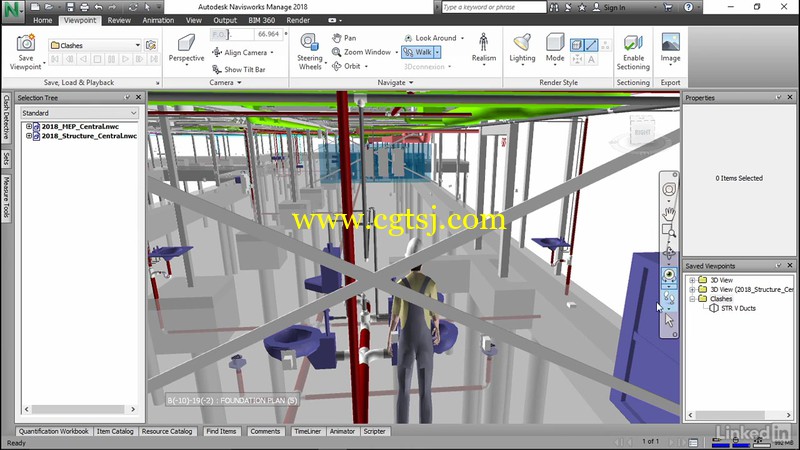Select the Pan hand tool
The width and height of the screenshot is (800, 450).
pyautogui.click(x=344, y=38)
